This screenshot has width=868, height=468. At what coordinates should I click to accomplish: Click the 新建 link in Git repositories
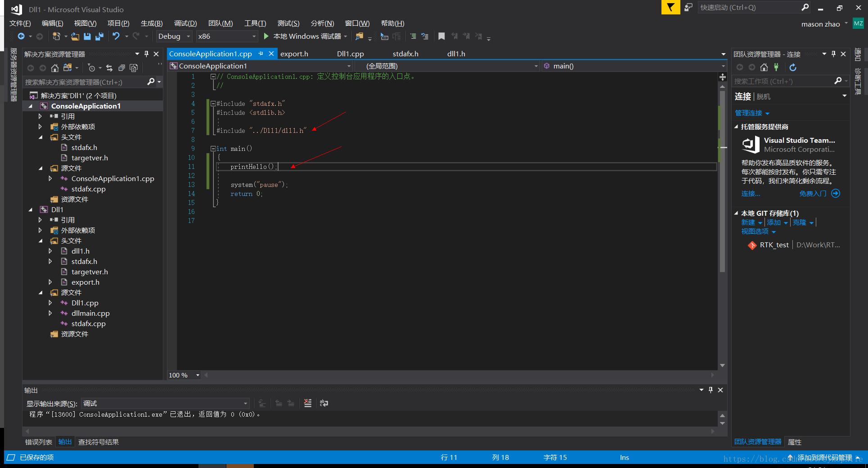[x=748, y=223]
